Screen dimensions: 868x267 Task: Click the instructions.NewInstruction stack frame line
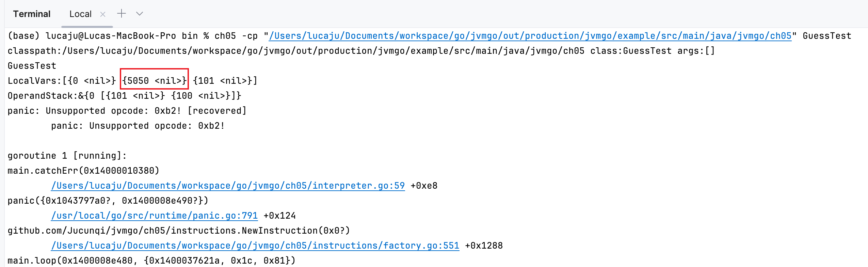[x=179, y=231]
